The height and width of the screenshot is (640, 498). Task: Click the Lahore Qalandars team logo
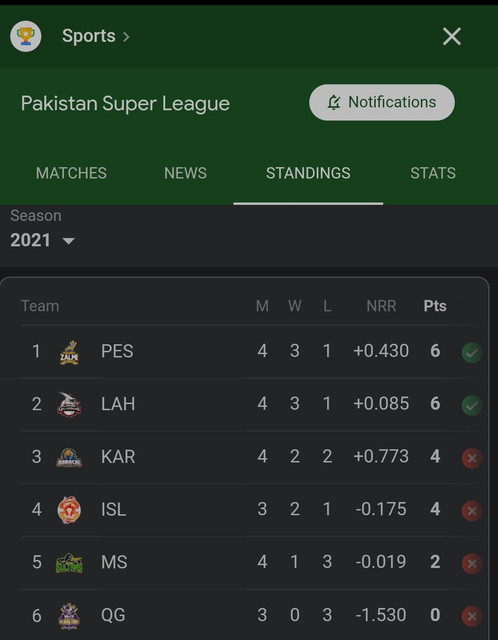point(69,404)
